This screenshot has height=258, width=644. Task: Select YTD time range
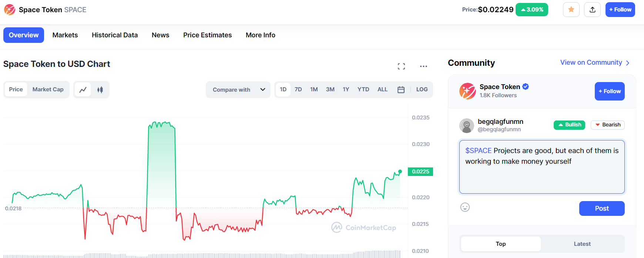click(x=363, y=89)
